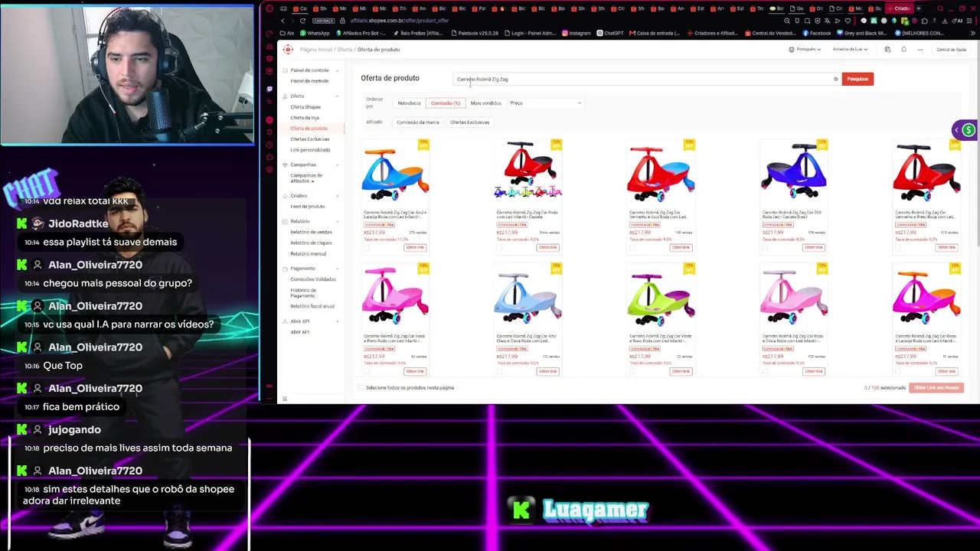Tick the checkbox on the Vermelho e Preto car
This screenshot has height=551, width=980.
(898, 247)
